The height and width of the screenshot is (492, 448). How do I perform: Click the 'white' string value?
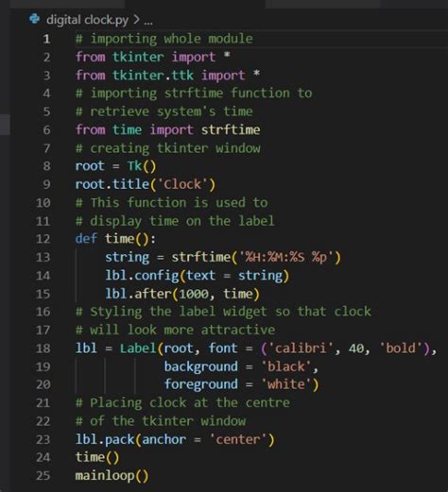(286, 384)
